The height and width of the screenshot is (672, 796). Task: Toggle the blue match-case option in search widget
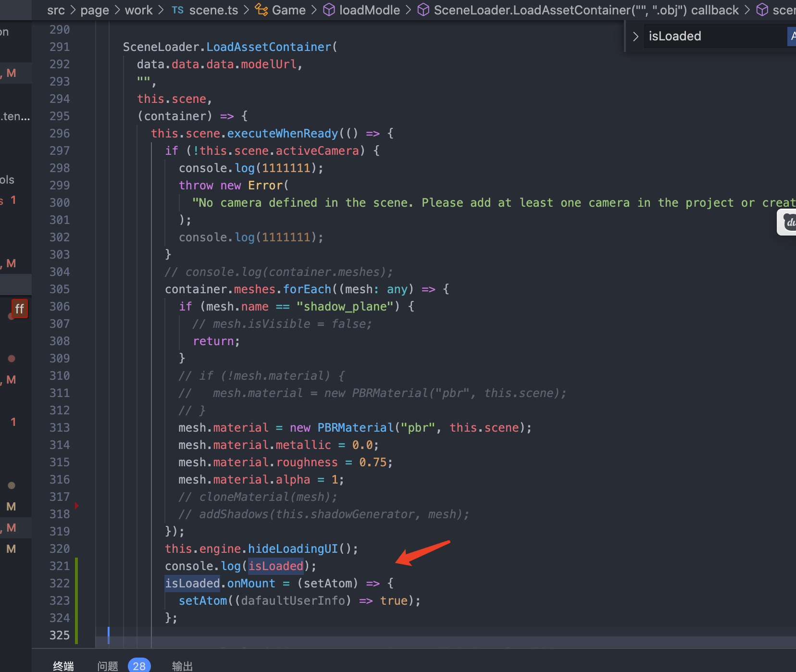pos(792,36)
